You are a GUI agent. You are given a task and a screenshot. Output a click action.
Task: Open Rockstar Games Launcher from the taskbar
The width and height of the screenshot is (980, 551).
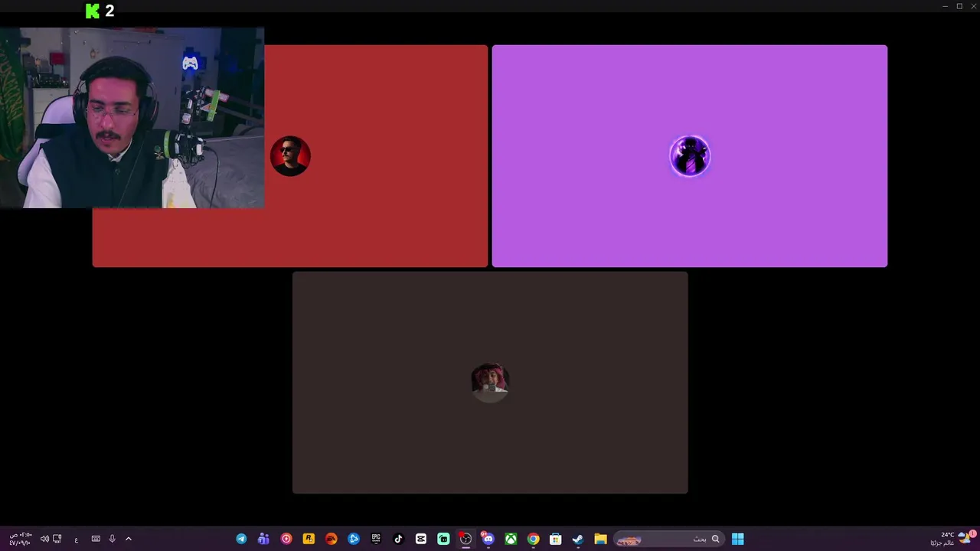click(x=309, y=539)
